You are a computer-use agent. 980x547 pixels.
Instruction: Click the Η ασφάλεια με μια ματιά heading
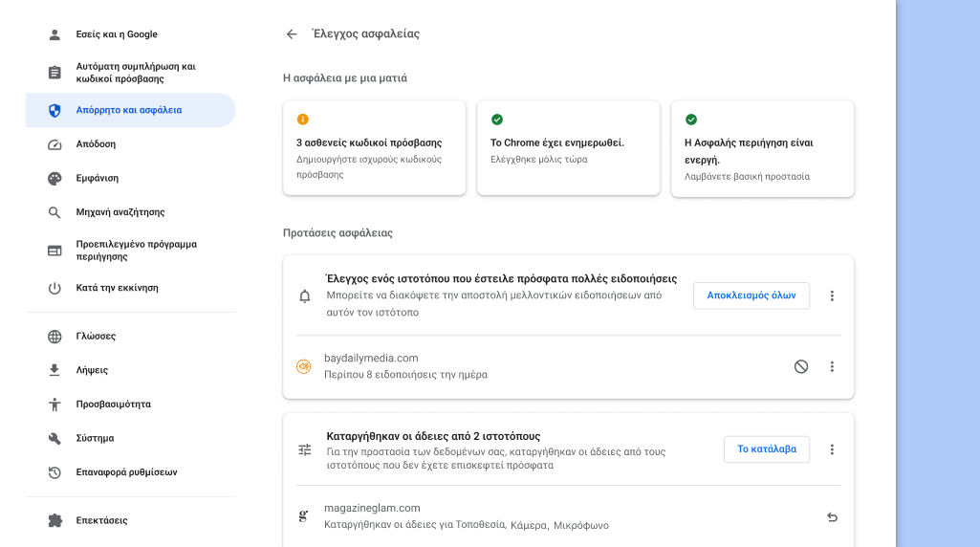pos(345,78)
